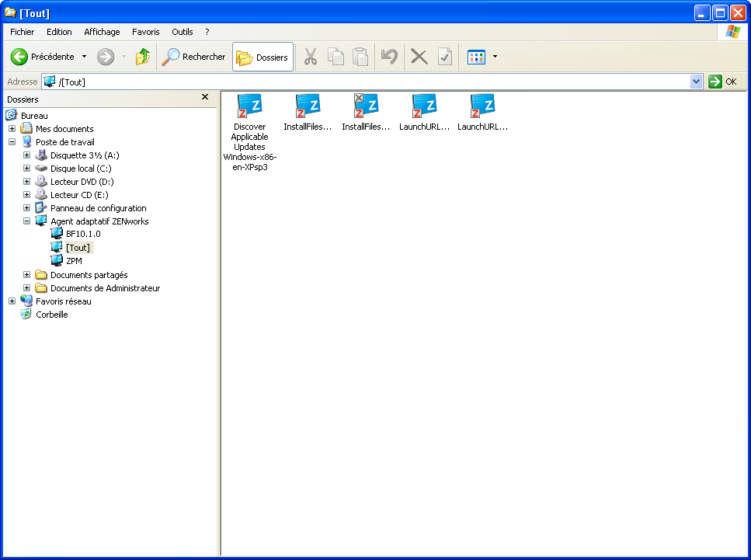Open the first LaunchURL bundle icon
This screenshot has height=560, width=751.
pyautogui.click(x=424, y=106)
